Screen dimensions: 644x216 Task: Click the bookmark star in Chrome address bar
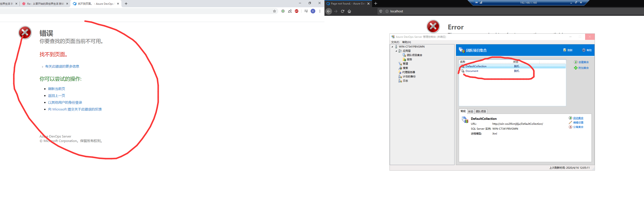[x=274, y=11]
